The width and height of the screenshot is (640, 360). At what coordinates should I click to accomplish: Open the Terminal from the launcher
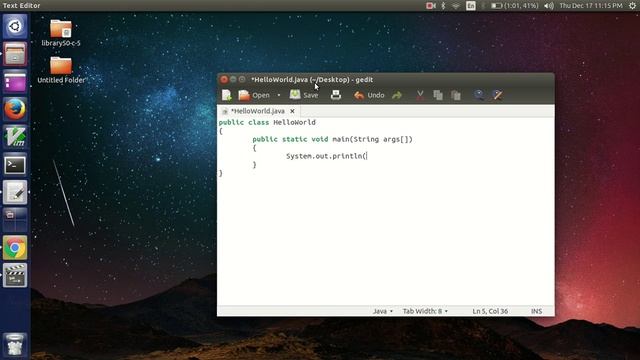[x=15, y=164]
